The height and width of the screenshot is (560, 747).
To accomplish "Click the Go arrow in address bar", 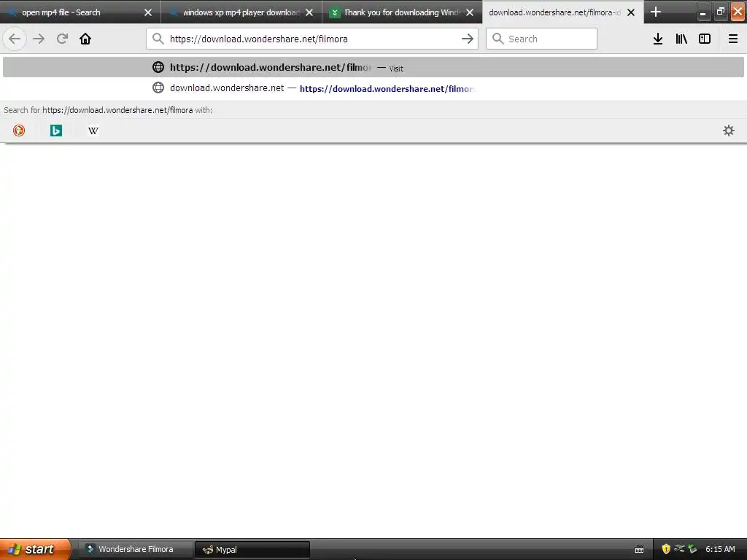I will pos(468,39).
